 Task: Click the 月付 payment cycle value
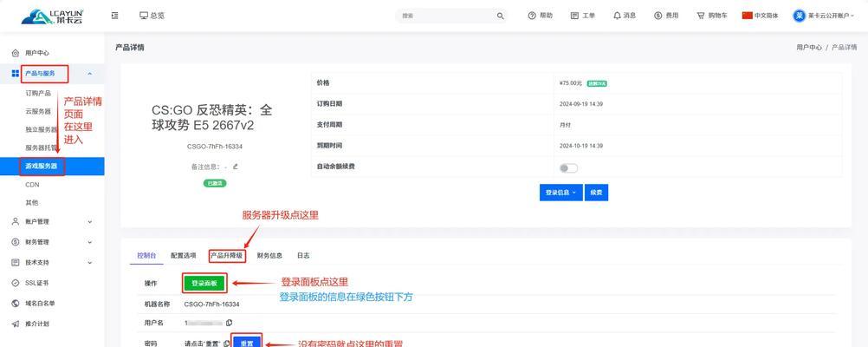(x=565, y=125)
